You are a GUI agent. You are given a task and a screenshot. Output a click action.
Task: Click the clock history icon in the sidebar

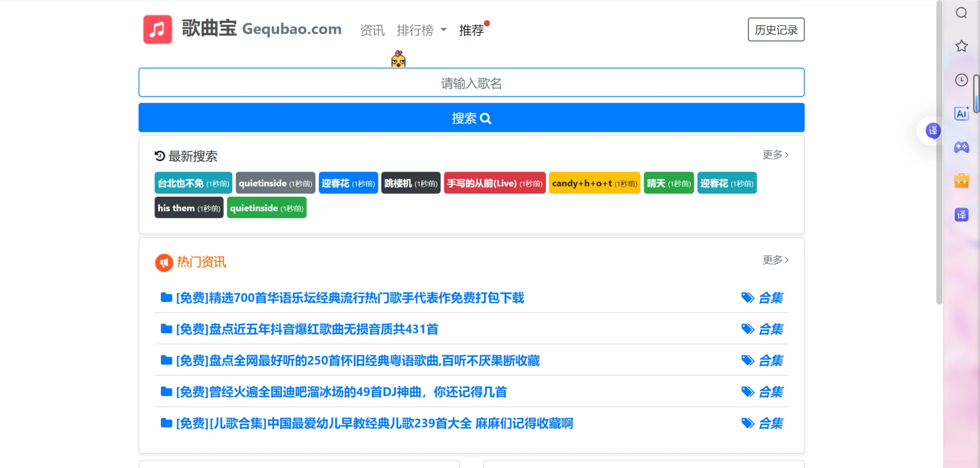[x=961, y=80]
